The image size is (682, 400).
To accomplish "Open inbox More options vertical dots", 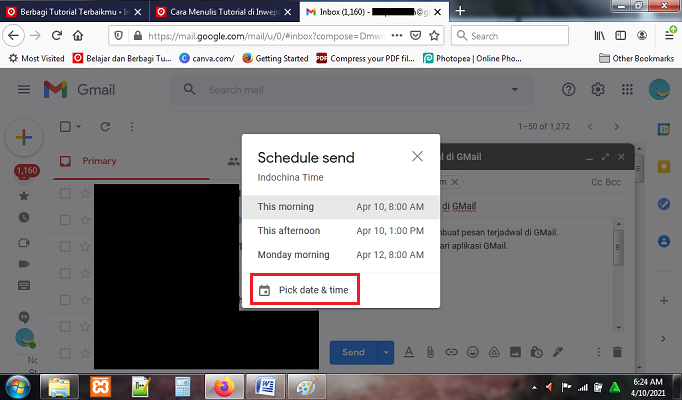I will click(x=132, y=127).
